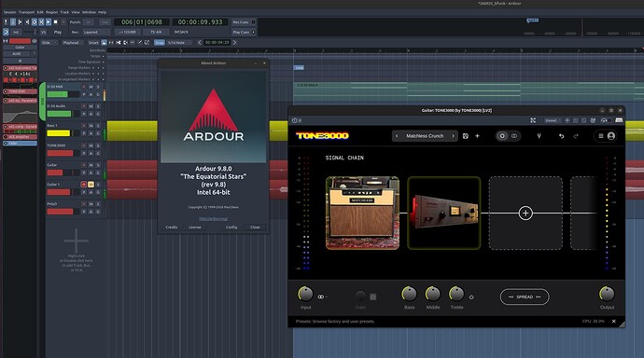Select the Range tool next to Grab tool
644x358 pixels.
pyautogui.click(x=111, y=43)
